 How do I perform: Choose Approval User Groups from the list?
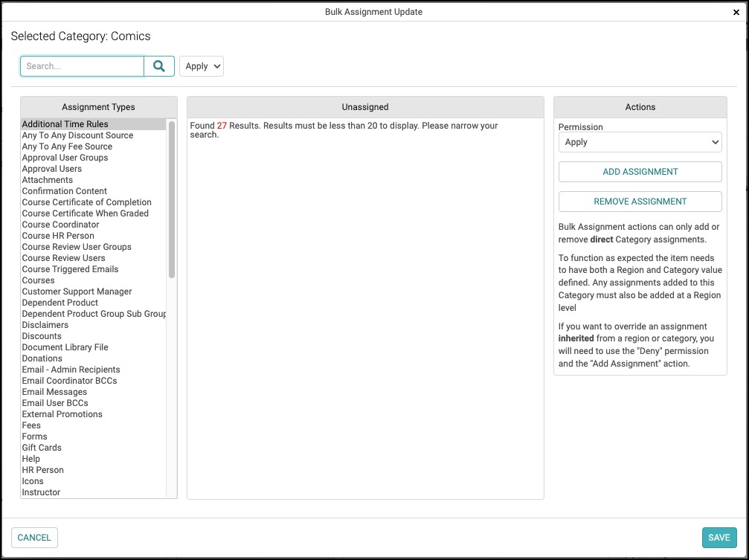(x=65, y=158)
